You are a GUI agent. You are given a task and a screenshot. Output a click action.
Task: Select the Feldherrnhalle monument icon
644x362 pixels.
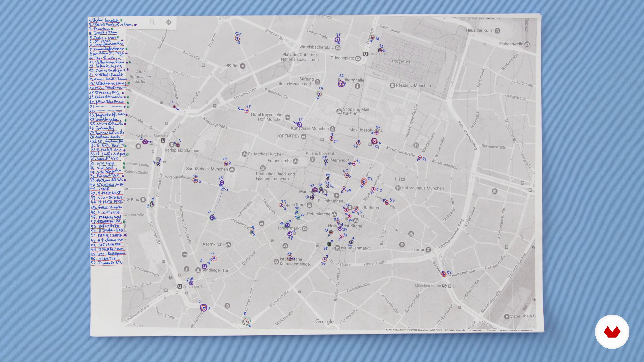(358, 86)
